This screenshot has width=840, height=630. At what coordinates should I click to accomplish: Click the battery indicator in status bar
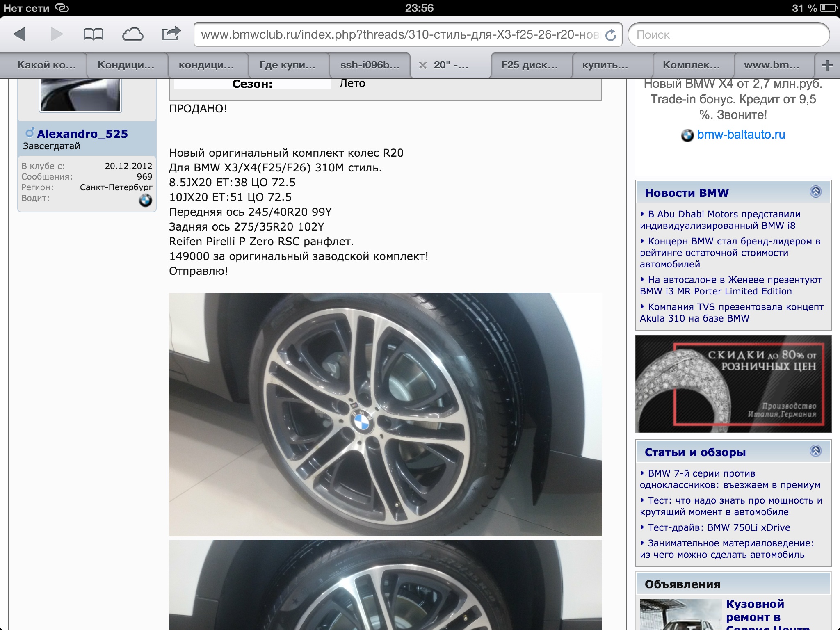pos(829,8)
